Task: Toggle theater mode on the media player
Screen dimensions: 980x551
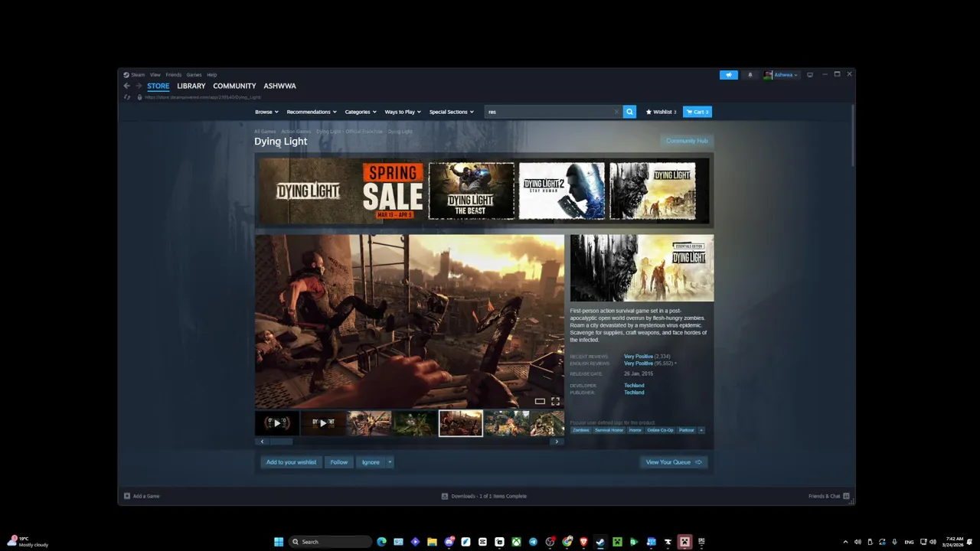Action: pos(540,401)
